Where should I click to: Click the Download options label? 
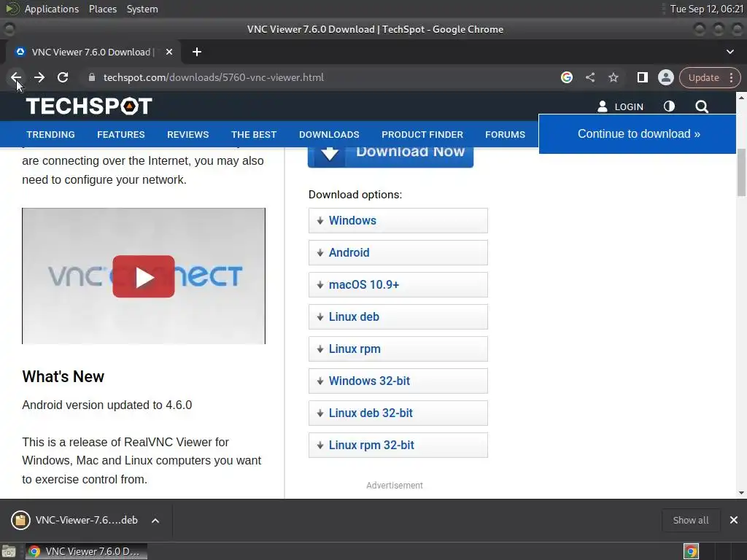(355, 195)
